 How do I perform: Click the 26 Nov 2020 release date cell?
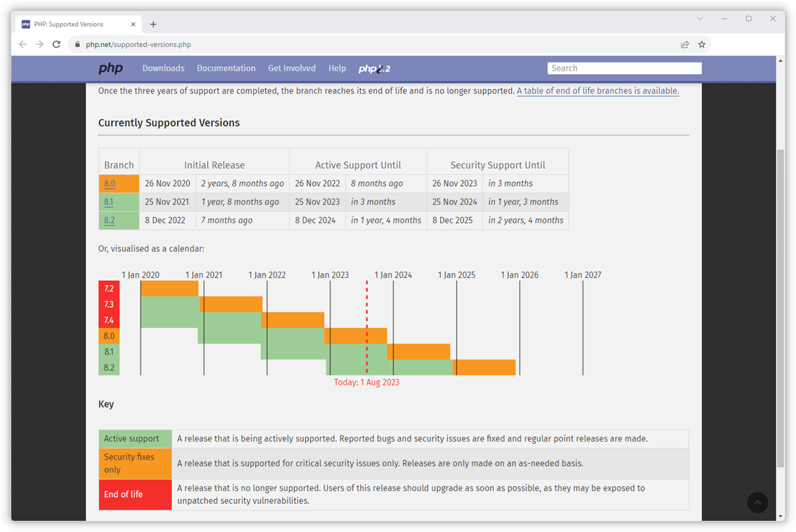click(x=168, y=183)
